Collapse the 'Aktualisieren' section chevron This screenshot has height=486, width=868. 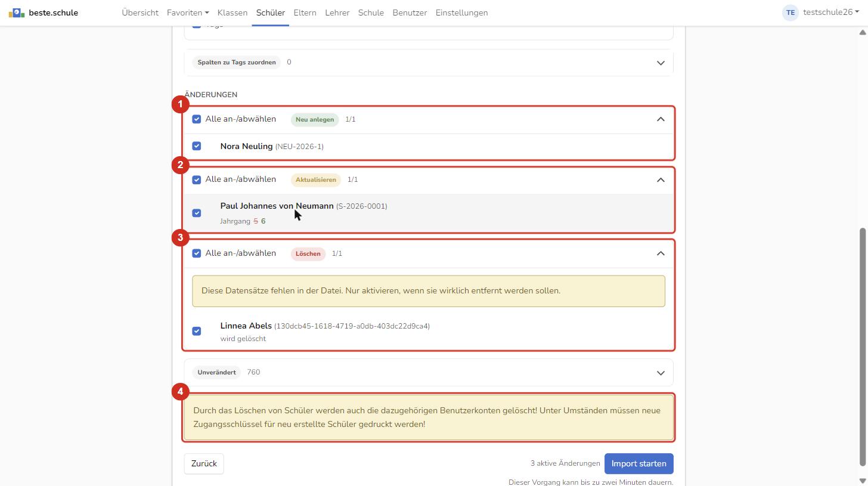click(x=661, y=179)
